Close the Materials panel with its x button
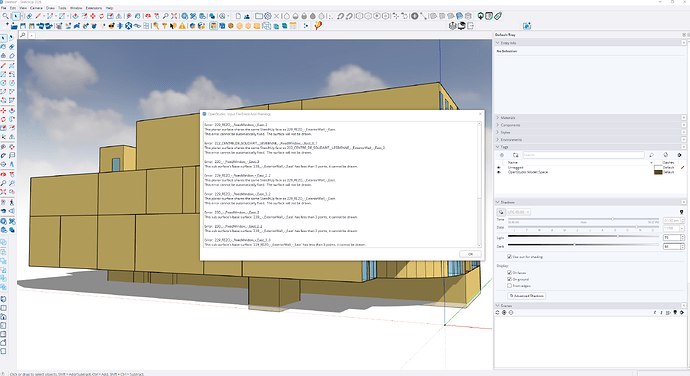 (684, 118)
